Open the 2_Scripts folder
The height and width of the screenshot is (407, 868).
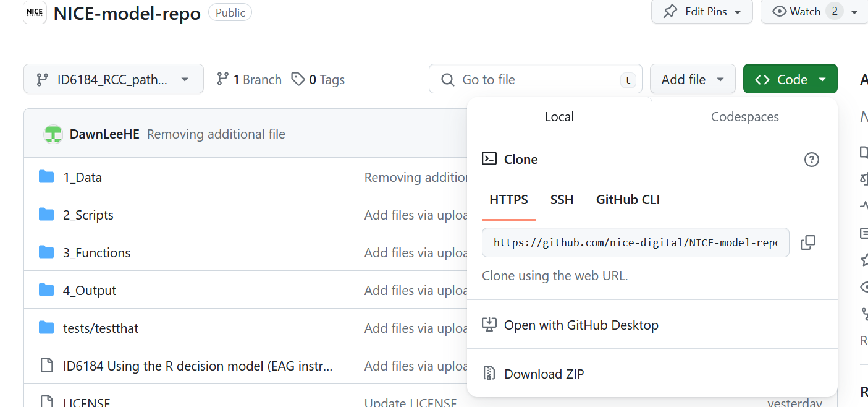click(x=88, y=215)
